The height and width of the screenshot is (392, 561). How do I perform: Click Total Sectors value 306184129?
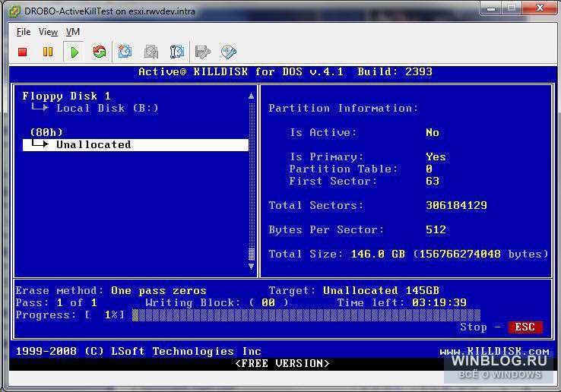point(456,205)
